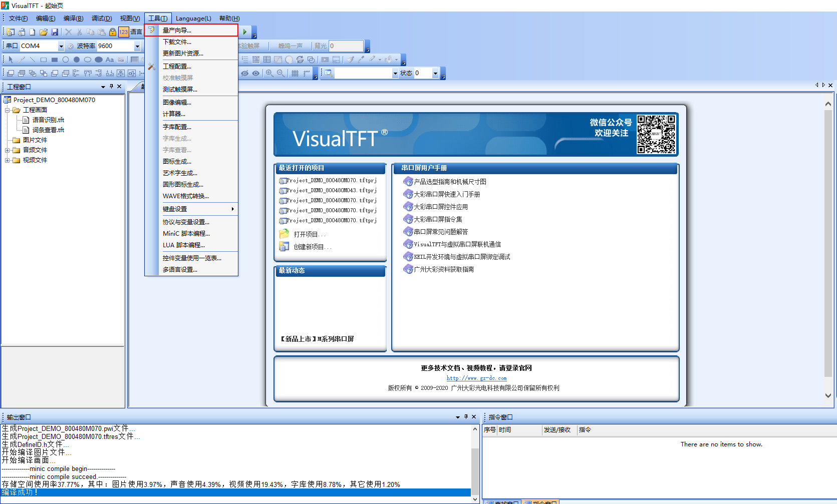Viewport: 837px width, 504px height.
Task: Click the bring to front layering icon
Action: (x=11, y=73)
